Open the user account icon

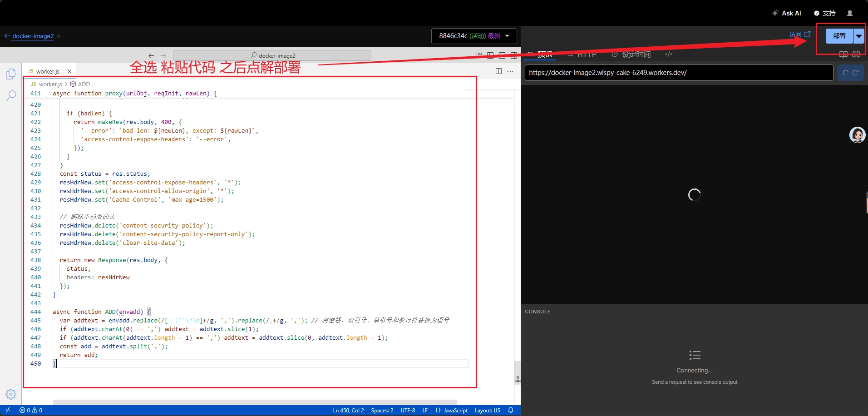coord(850,13)
